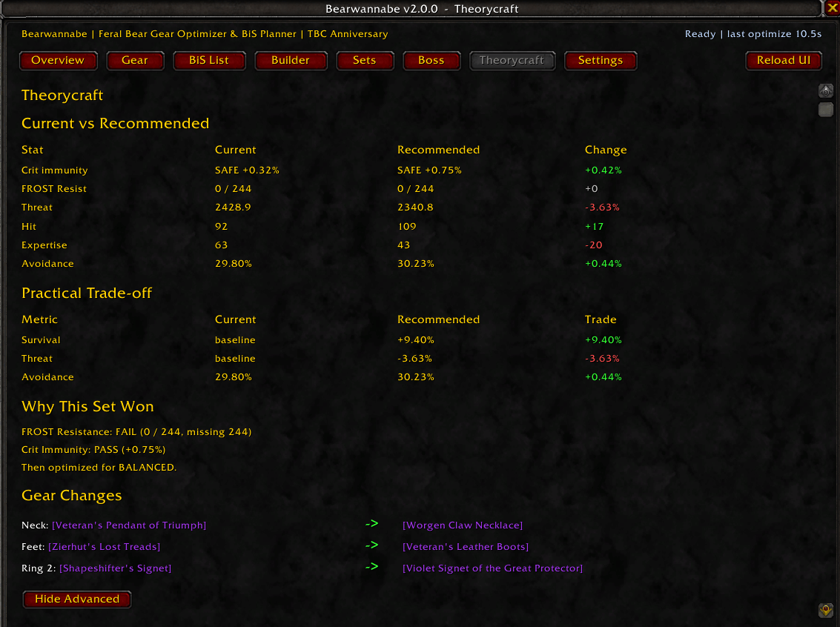
Task: Click the current Threat value 2428.9
Action: click(x=233, y=208)
